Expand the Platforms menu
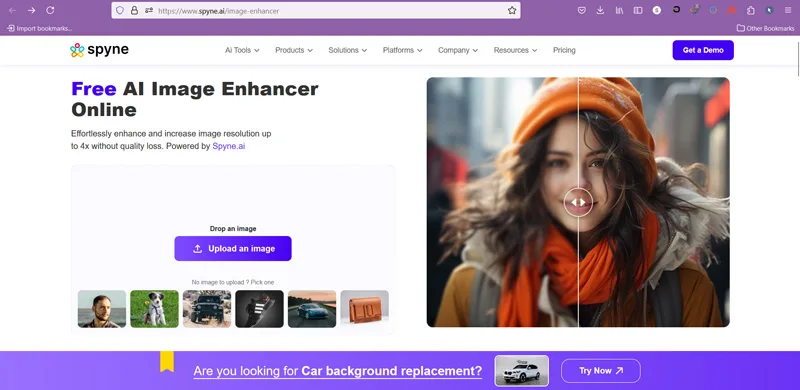 click(403, 50)
